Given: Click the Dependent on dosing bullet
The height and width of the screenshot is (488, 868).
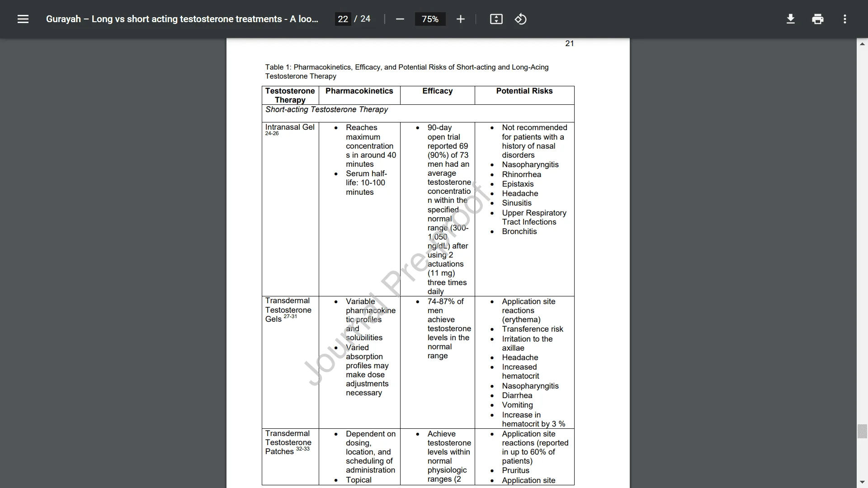Looking at the screenshot, I should (x=371, y=452).
